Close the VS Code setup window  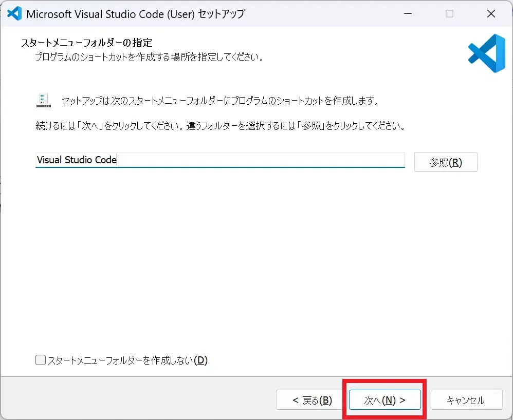491,13
